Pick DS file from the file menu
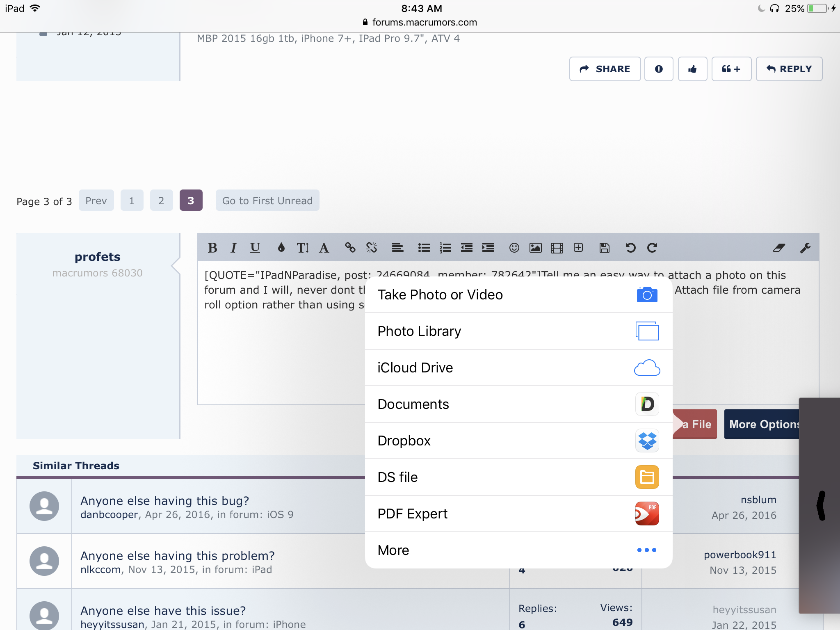This screenshot has height=630, width=840. (x=518, y=477)
